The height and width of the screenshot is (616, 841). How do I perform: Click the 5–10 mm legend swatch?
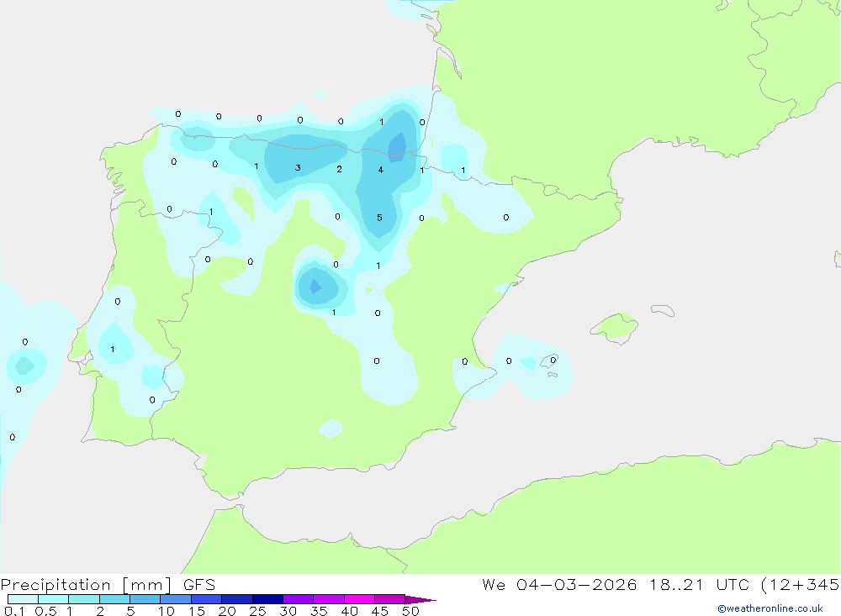(x=145, y=599)
